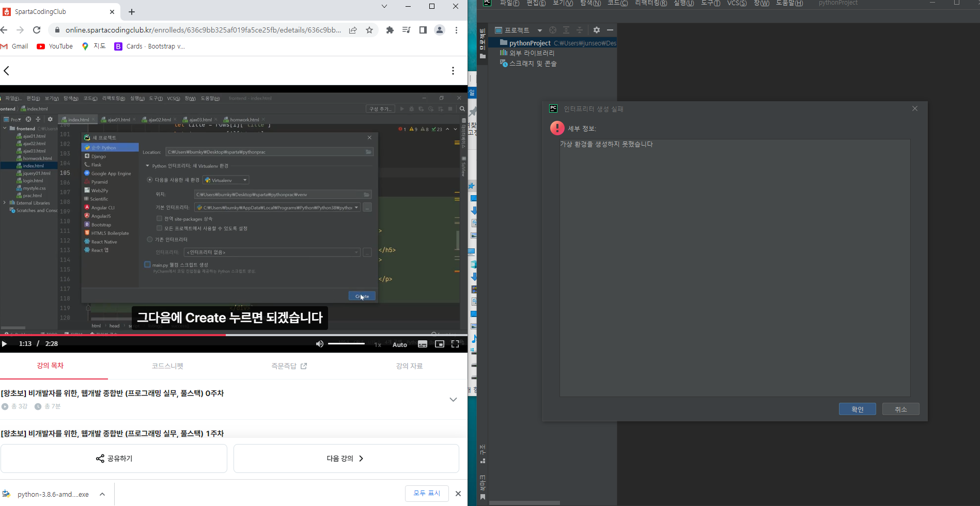Open PyCharm 도구(T) menu
Screen dimensions: 980x506
coord(710,3)
